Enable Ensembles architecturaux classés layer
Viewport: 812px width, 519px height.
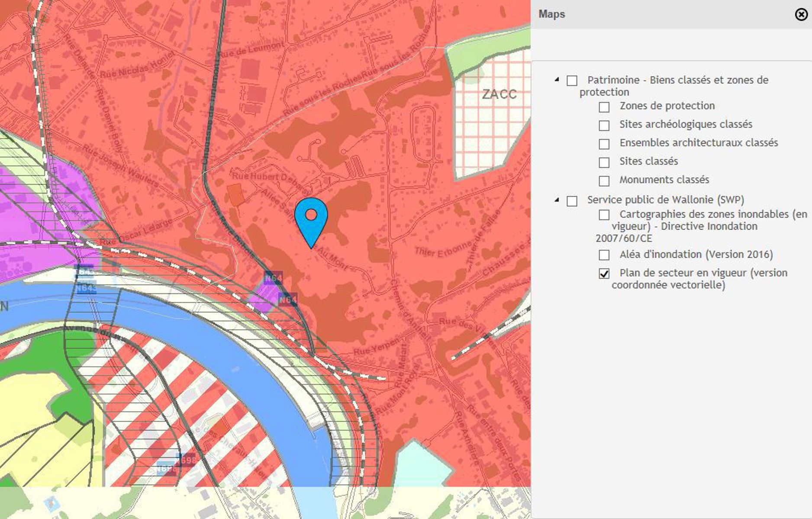pyautogui.click(x=604, y=144)
